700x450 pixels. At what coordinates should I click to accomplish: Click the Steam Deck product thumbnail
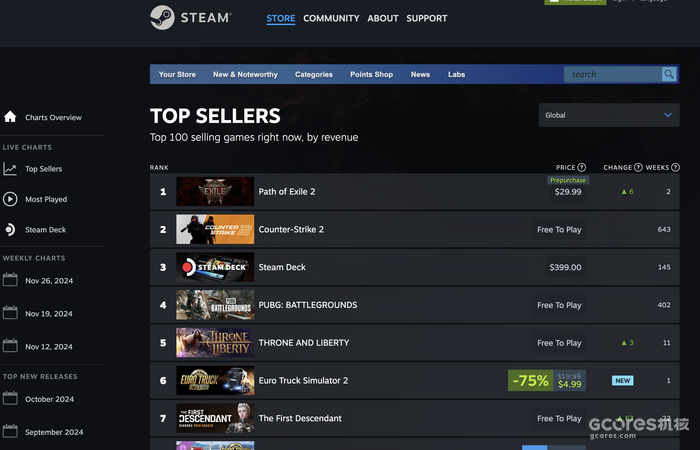[215, 267]
